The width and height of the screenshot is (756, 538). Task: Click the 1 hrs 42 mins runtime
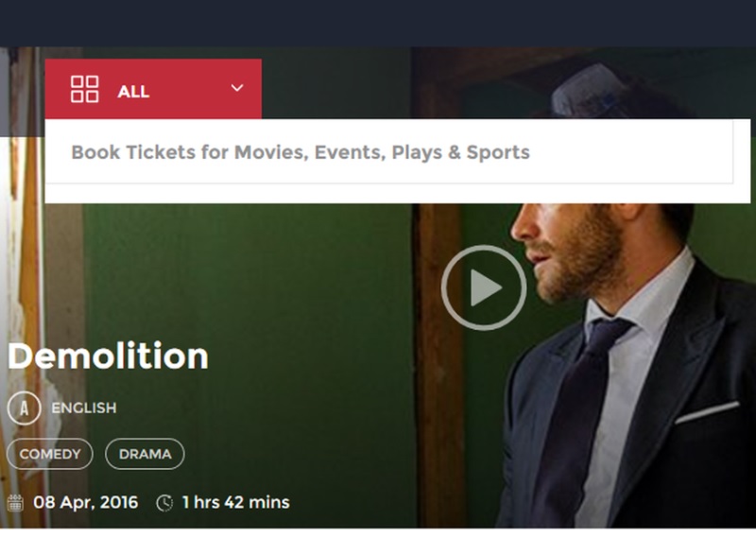[x=235, y=502]
